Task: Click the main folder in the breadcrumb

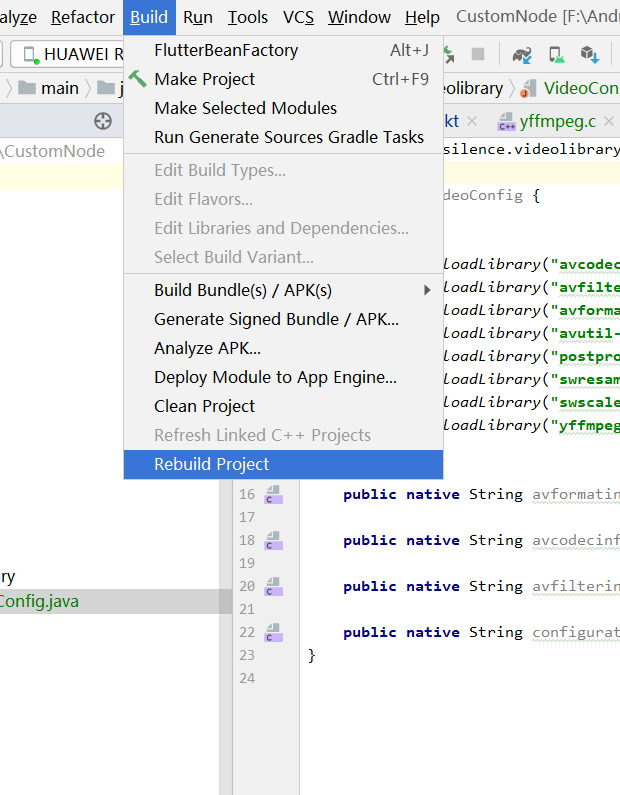Action: point(48,88)
